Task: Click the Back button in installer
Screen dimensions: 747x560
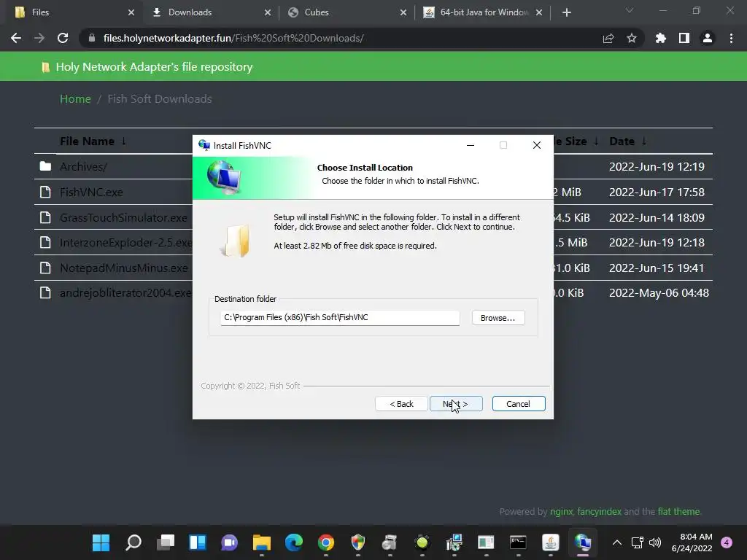Action: pyautogui.click(x=401, y=404)
